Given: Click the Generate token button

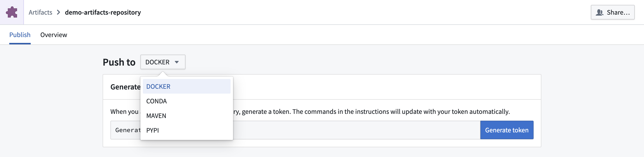Looking at the screenshot, I should point(507,130).
